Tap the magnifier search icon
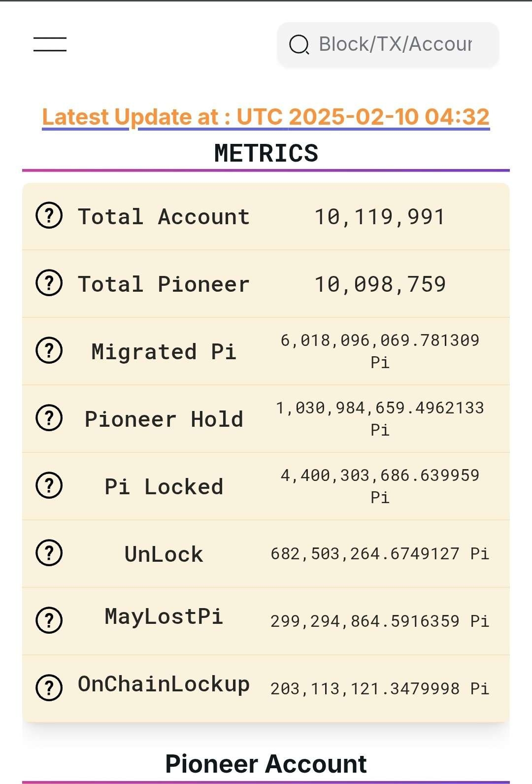Image resolution: width=532 pixels, height=784 pixels. pos(299,45)
